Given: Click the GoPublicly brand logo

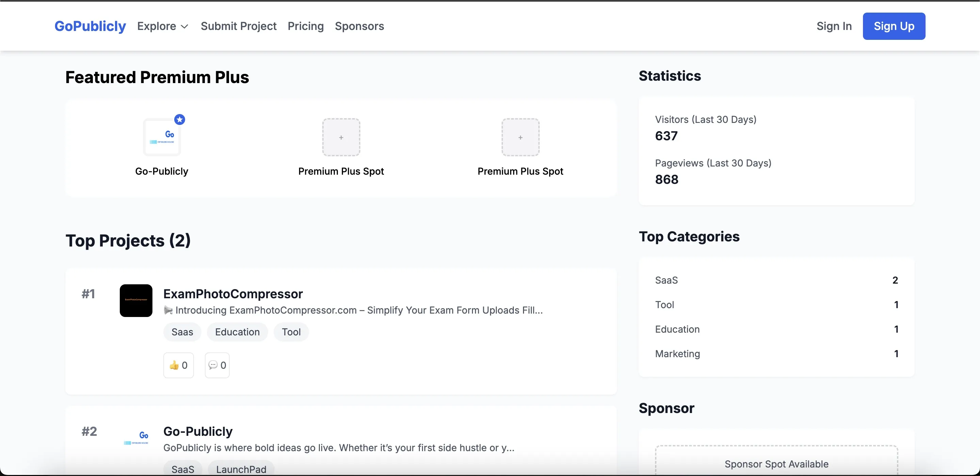Looking at the screenshot, I should pos(90,26).
